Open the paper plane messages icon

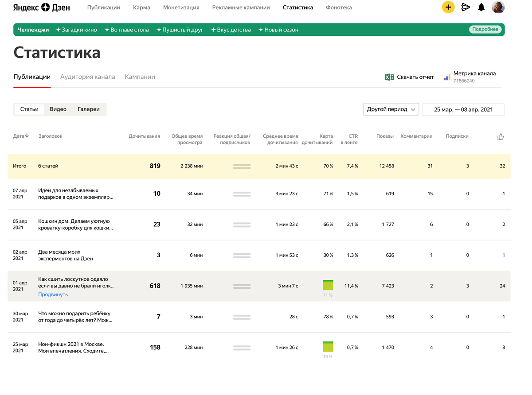pyautogui.click(x=465, y=7)
